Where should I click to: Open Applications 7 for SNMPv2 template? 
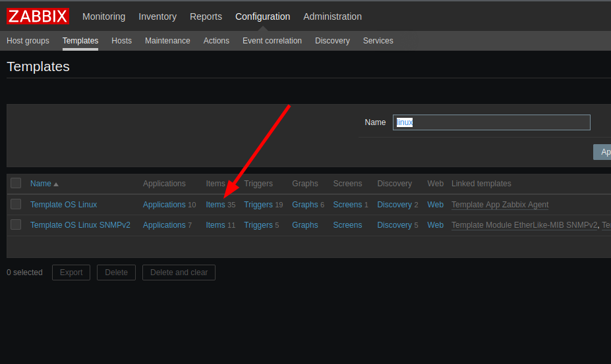(x=164, y=225)
